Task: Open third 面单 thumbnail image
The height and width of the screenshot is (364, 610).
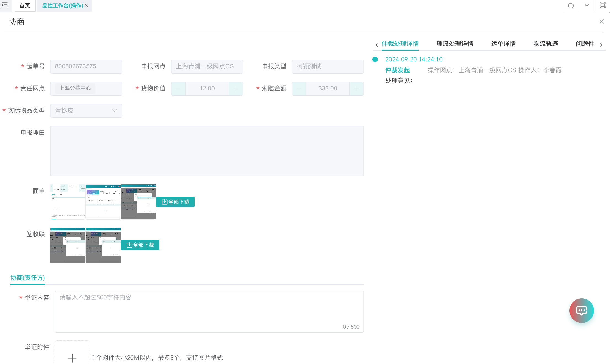Action: coord(138,202)
